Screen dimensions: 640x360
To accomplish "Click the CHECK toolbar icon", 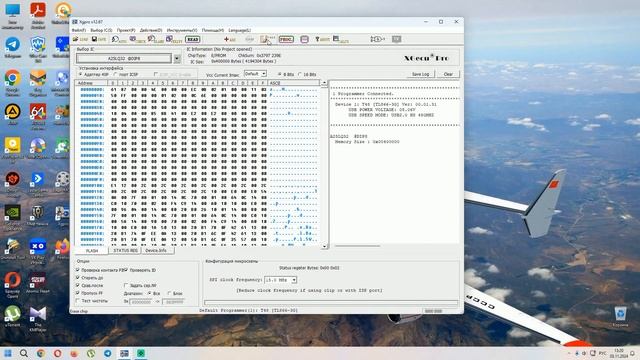I will pyautogui.click(x=138, y=39).
